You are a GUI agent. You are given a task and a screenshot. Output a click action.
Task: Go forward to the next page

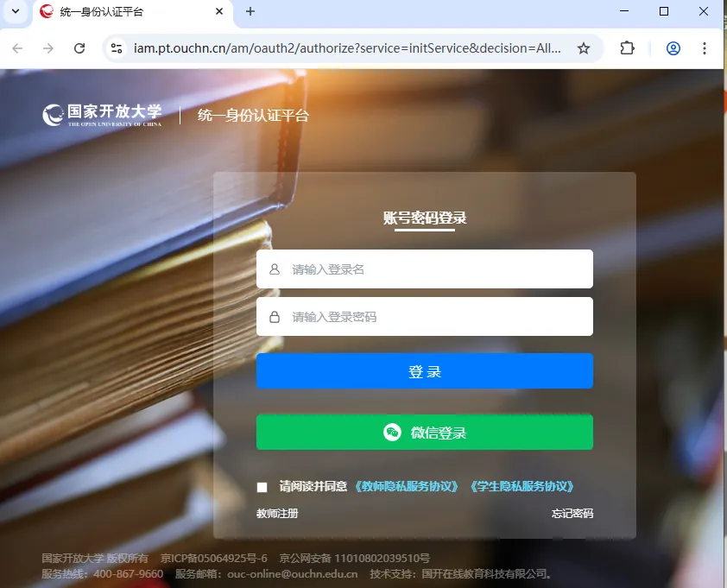(48, 48)
